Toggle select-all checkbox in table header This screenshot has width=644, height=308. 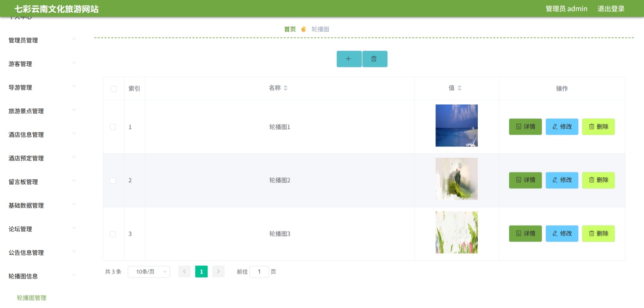pos(114,89)
